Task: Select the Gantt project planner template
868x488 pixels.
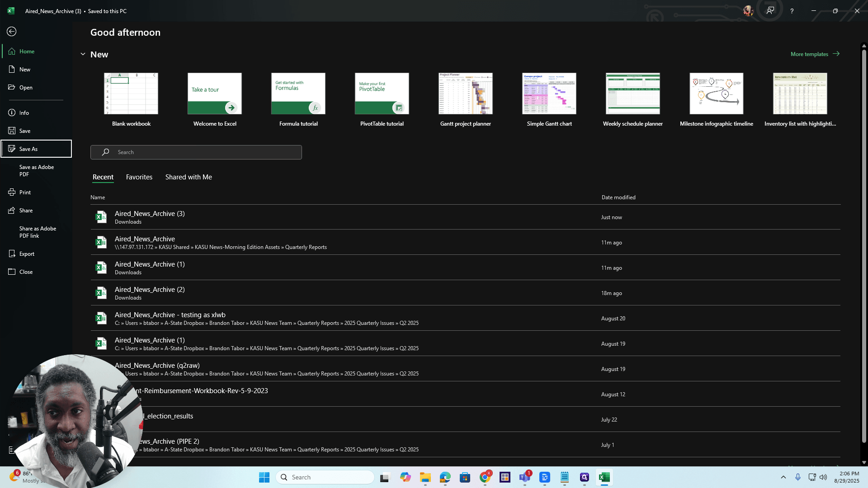Action: [466, 100]
